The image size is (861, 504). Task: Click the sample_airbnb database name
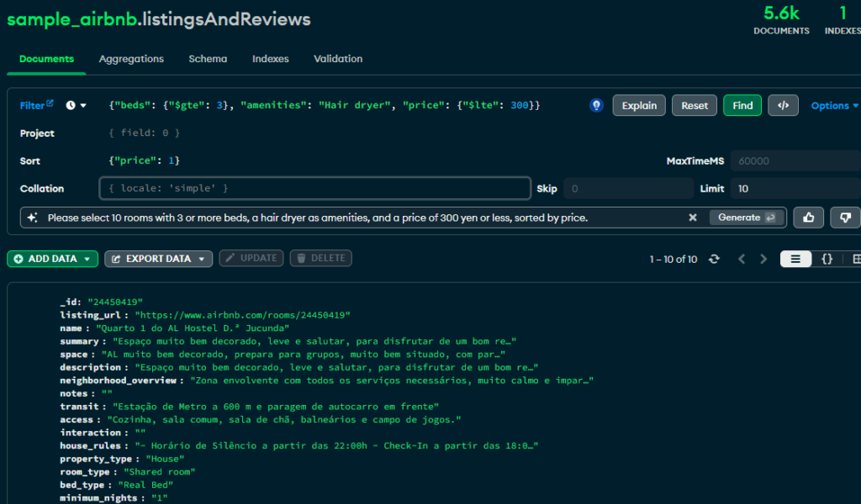point(72,19)
